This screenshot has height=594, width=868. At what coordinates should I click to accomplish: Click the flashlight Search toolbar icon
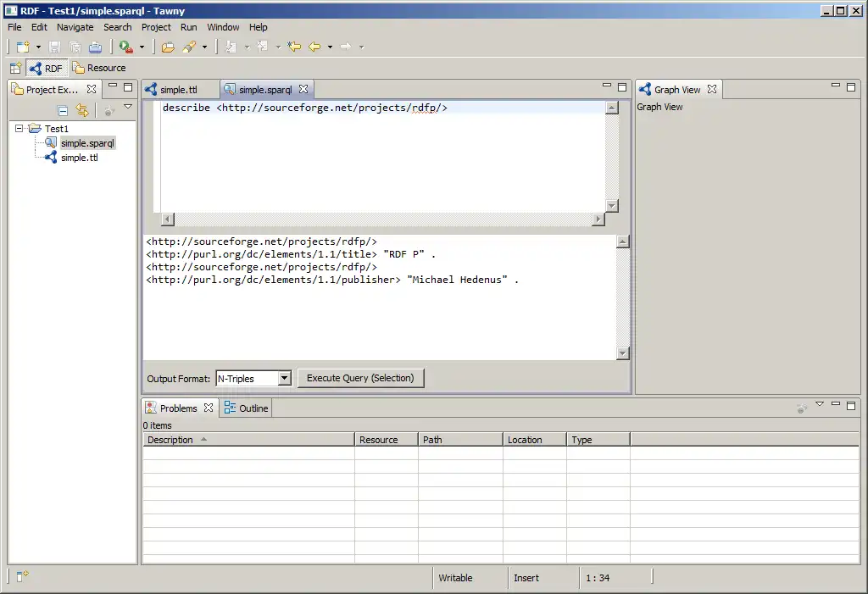tap(189, 47)
